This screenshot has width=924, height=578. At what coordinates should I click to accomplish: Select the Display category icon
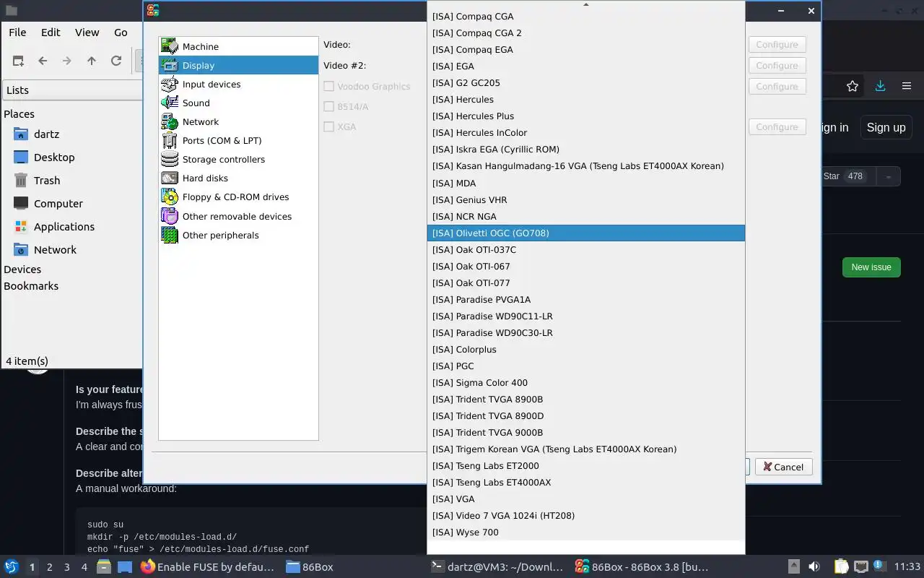click(170, 65)
